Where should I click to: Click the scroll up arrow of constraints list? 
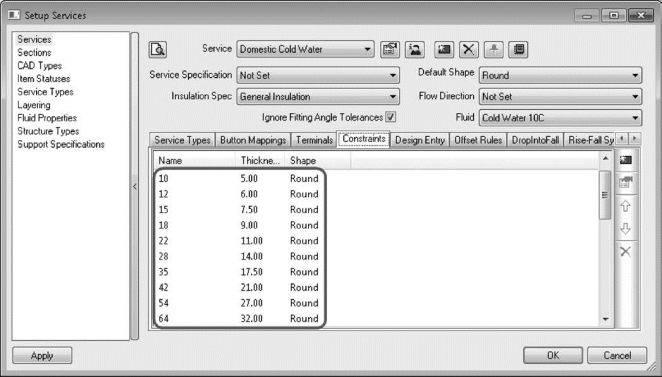point(605,159)
